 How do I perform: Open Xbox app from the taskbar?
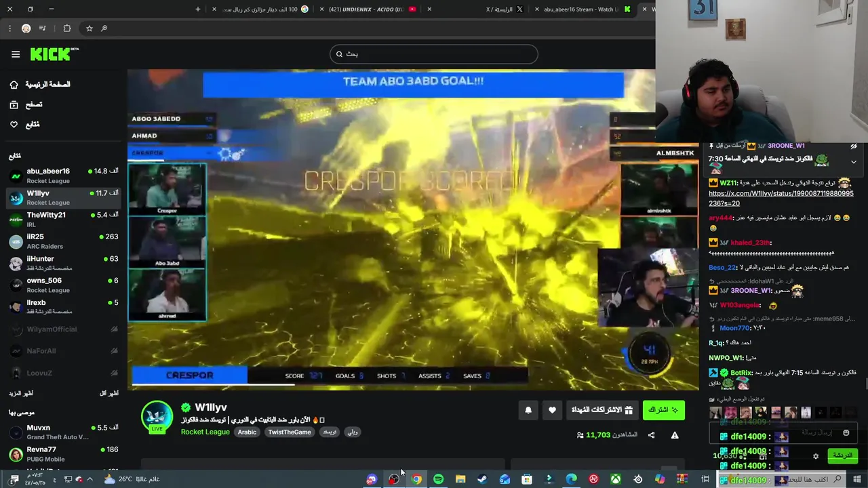point(615,479)
